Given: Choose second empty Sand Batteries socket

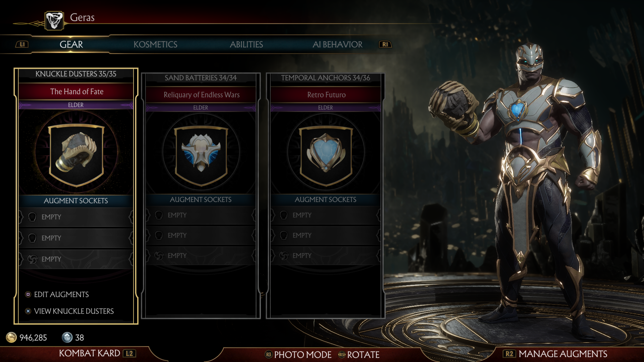Looking at the screenshot, I should pos(201,235).
